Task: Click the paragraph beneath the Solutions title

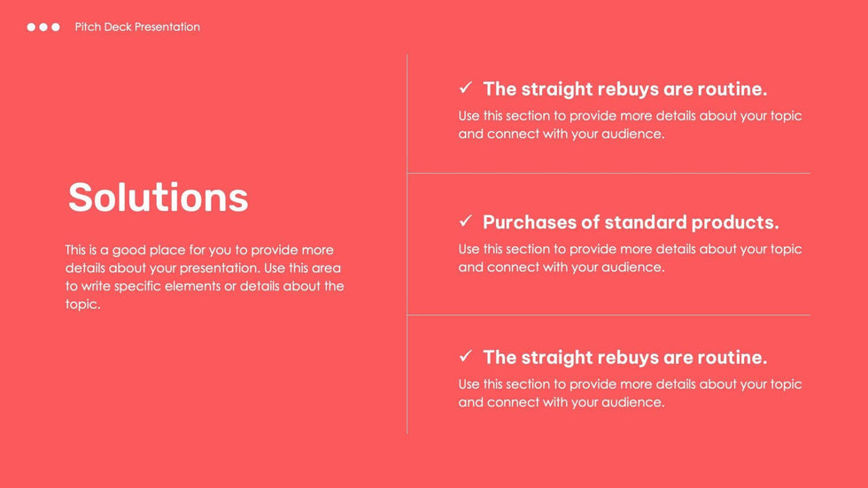Action: 204,277
